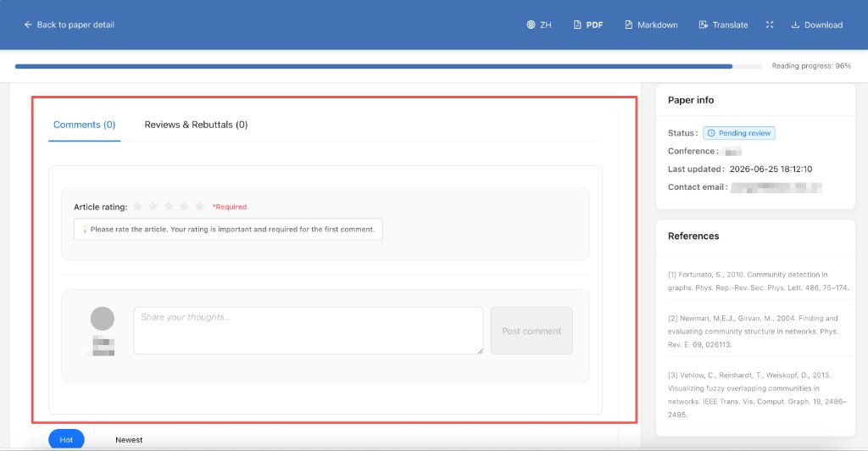Click the back arrow icon

pyautogui.click(x=28, y=25)
